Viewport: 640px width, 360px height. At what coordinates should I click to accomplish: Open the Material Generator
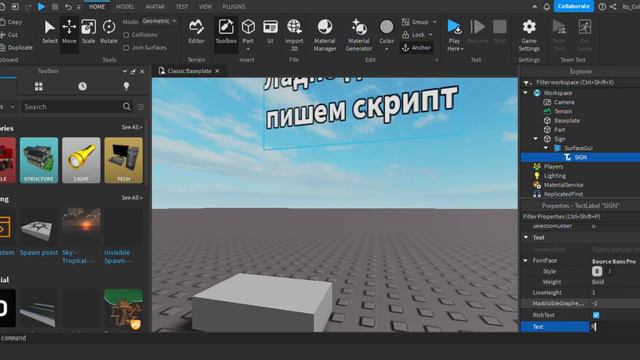tap(359, 36)
